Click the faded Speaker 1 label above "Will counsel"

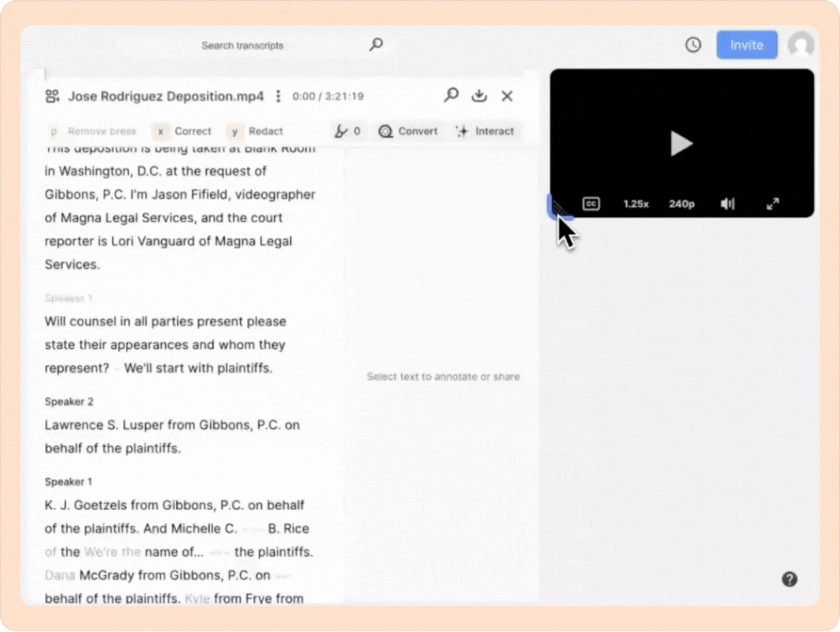pos(68,298)
